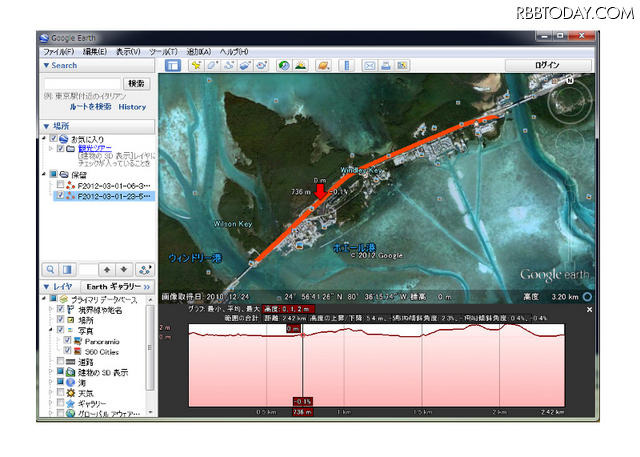Toggle the 境界線や地名 layer checkbox
Image resolution: width=640 pixels, height=457 pixels.
pyautogui.click(x=60, y=309)
